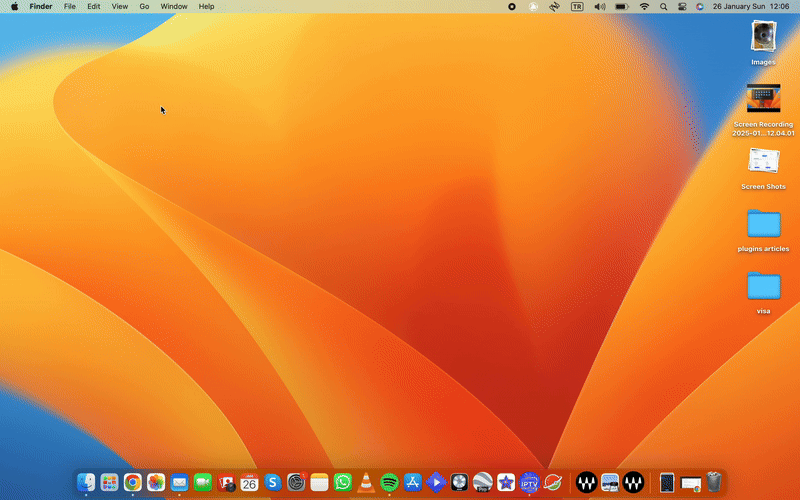
Task: Click the battery status menu
Action: pos(621,6)
